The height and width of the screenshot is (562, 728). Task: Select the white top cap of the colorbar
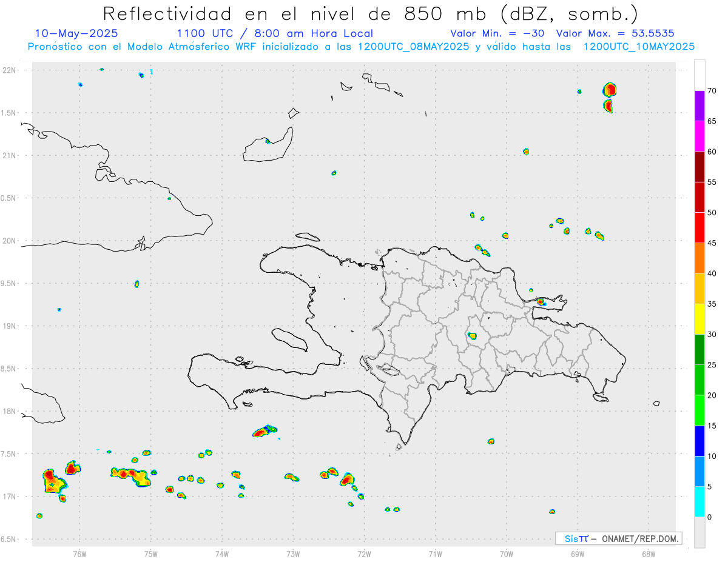click(699, 75)
